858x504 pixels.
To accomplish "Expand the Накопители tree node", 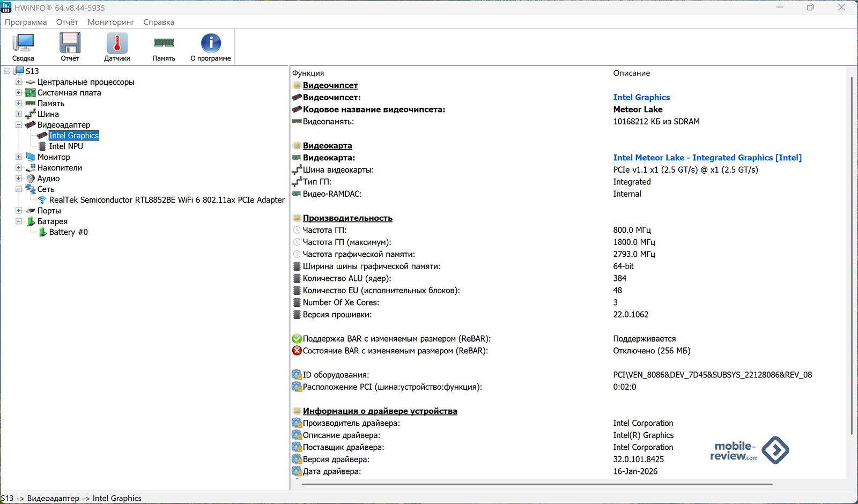I will pos(19,168).
